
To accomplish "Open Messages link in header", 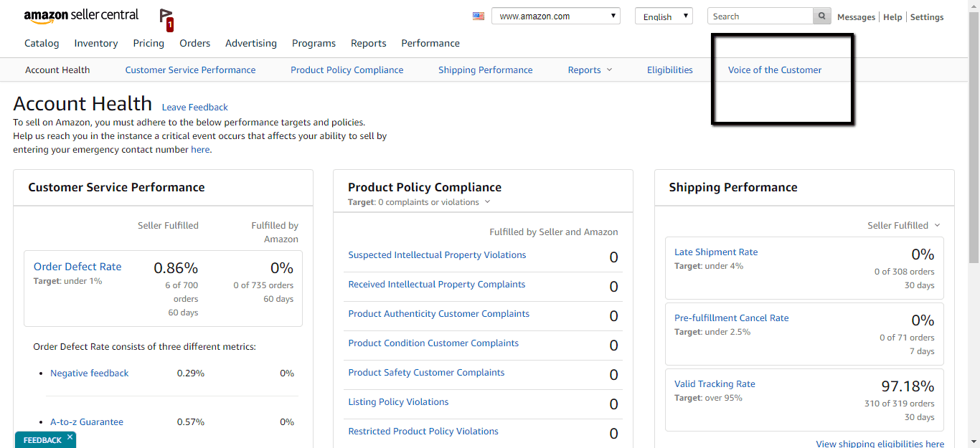I will click(857, 17).
